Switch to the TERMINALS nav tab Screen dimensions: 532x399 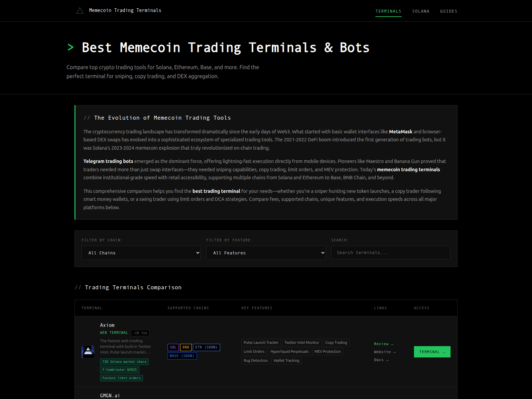[388, 11]
